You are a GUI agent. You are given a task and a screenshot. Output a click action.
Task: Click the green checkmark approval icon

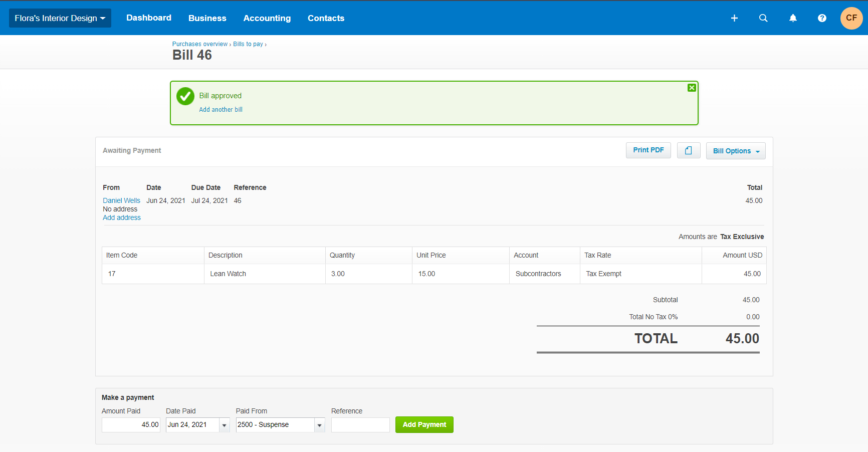[185, 96]
